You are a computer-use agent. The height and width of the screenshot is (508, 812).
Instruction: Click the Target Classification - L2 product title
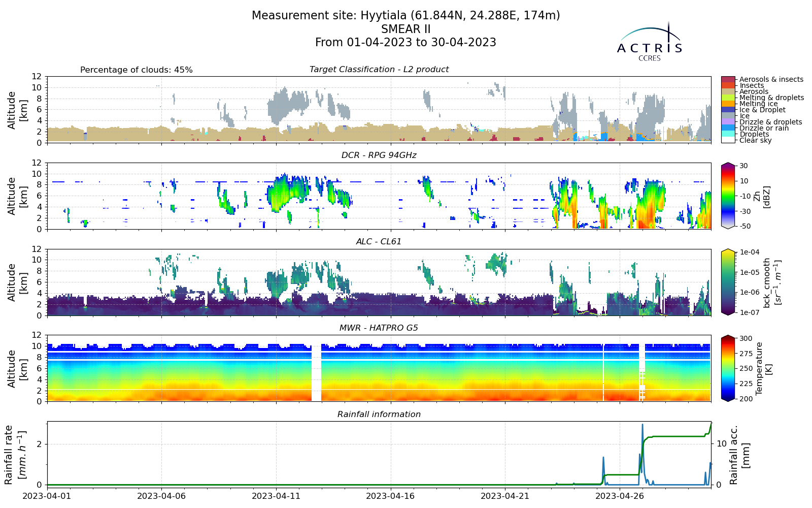point(379,70)
